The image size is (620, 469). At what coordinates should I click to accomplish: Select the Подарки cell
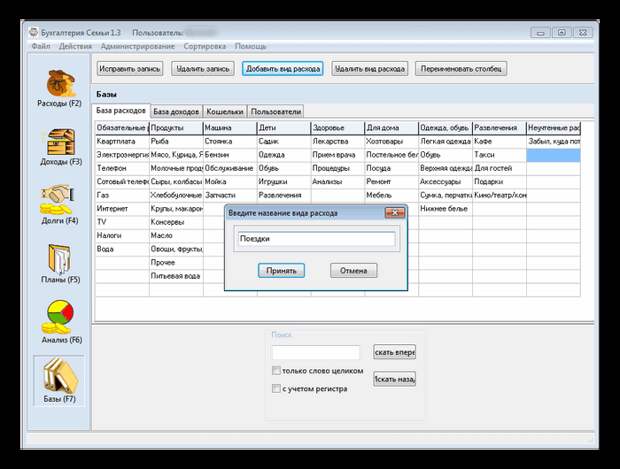[x=499, y=182]
